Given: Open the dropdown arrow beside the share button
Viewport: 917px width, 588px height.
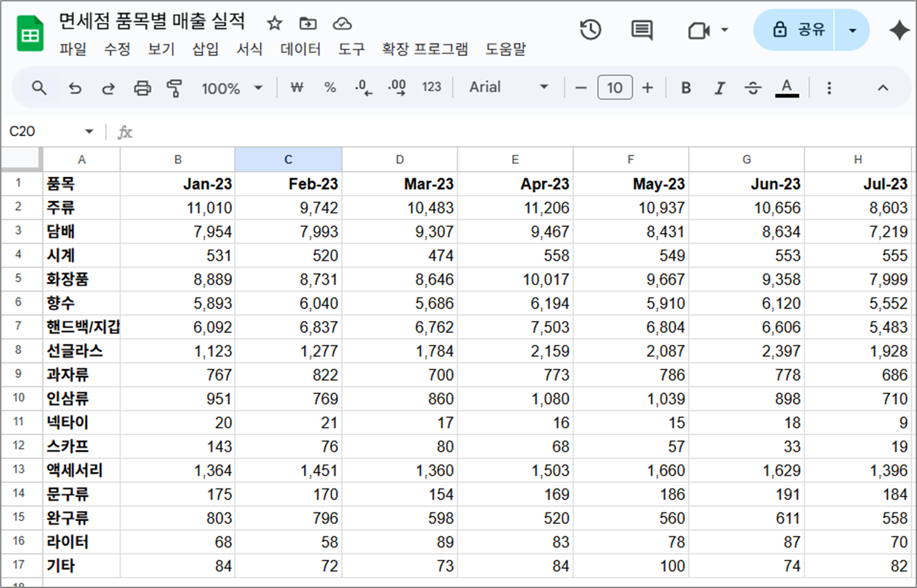Looking at the screenshot, I should point(852,30).
